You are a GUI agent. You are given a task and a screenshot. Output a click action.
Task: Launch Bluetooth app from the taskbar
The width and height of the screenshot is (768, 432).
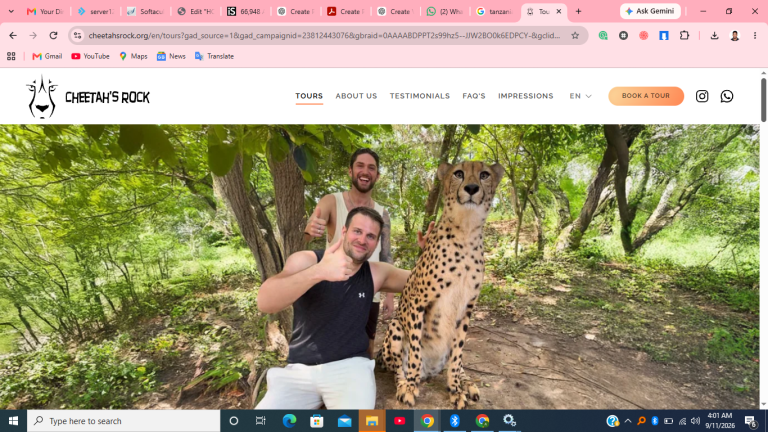tap(455, 421)
